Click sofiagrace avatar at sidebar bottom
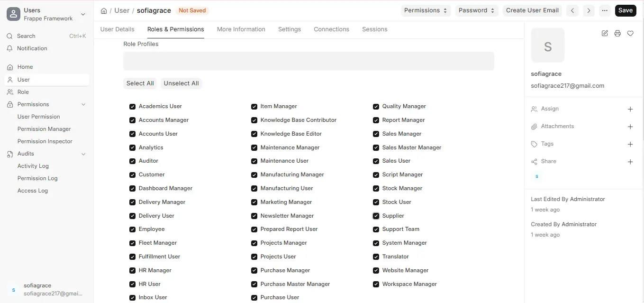Screen dimensions: 644x303 pyautogui.click(x=13, y=290)
